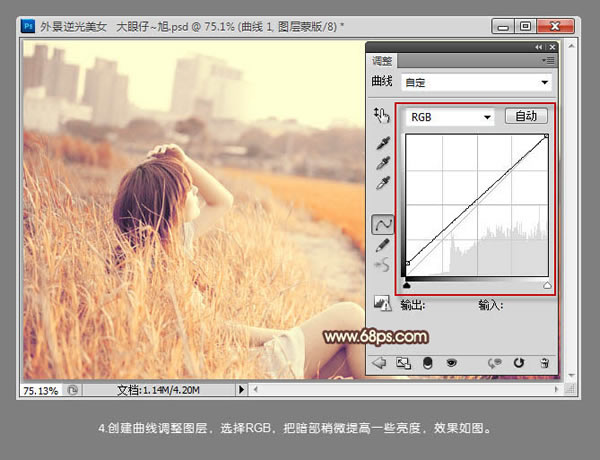Toggle pencil draw-curve mode

[x=383, y=244]
